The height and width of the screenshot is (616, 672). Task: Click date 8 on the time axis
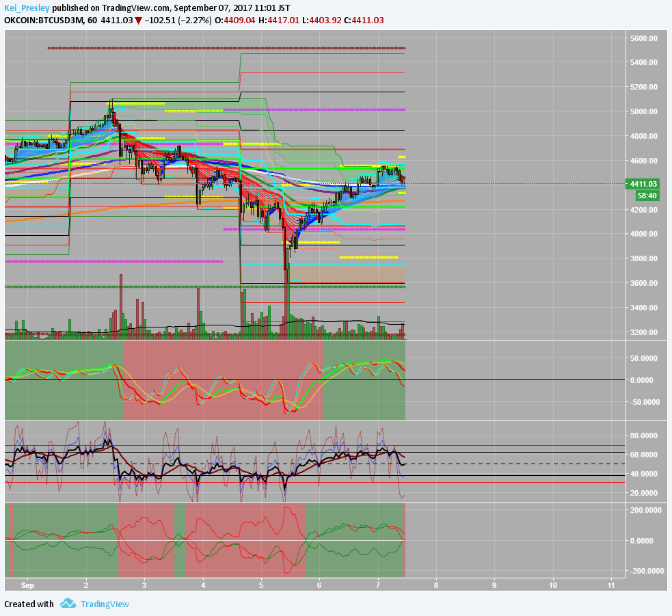(436, 585)
